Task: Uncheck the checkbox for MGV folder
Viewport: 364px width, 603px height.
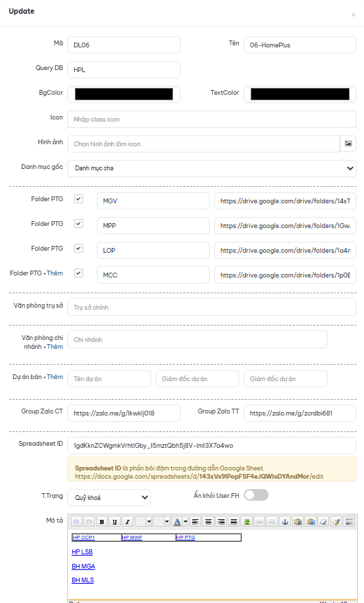Action: coord(78,198)
